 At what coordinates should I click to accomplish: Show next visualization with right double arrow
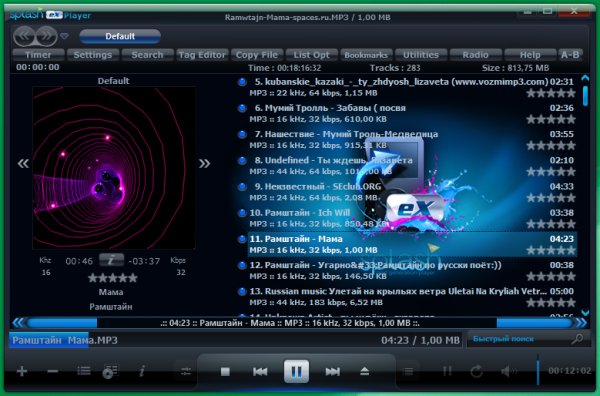(204, 164)
